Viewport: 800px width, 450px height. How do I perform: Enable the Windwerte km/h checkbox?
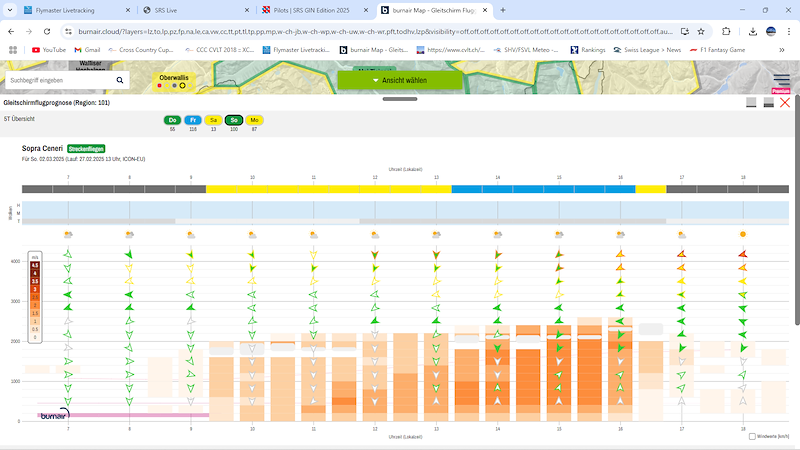coord(752,436)
